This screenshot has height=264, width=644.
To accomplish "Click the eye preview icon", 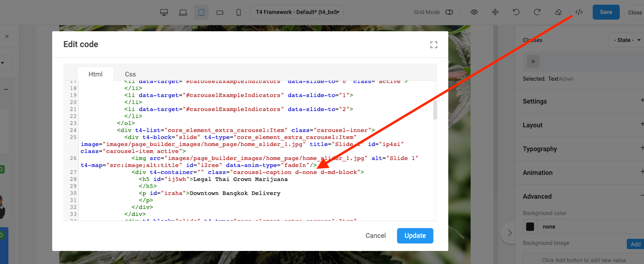I will (474, 12).
